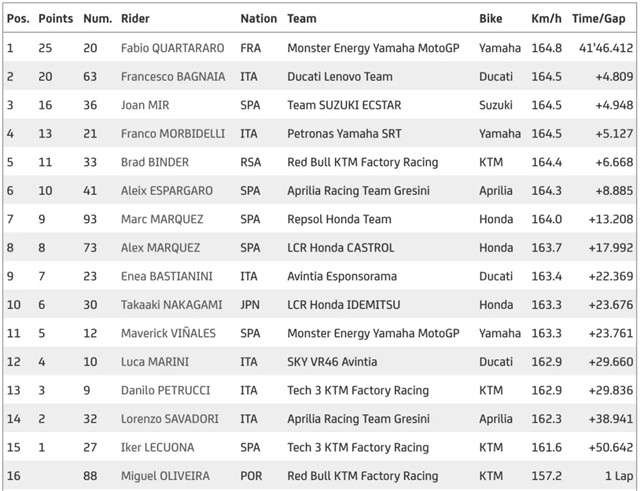Open Enea BASTIANINI rider link
This screenshot has height=491, width=640.
click(167, 276)
